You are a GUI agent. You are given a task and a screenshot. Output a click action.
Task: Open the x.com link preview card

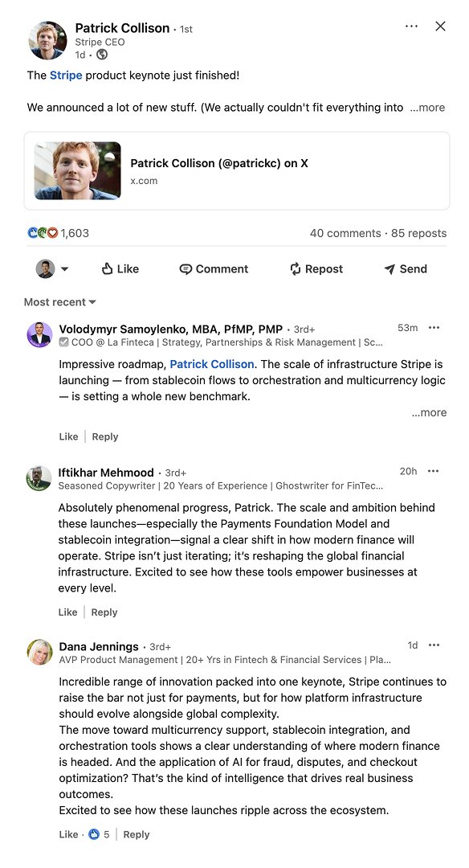tap(237, 171)
